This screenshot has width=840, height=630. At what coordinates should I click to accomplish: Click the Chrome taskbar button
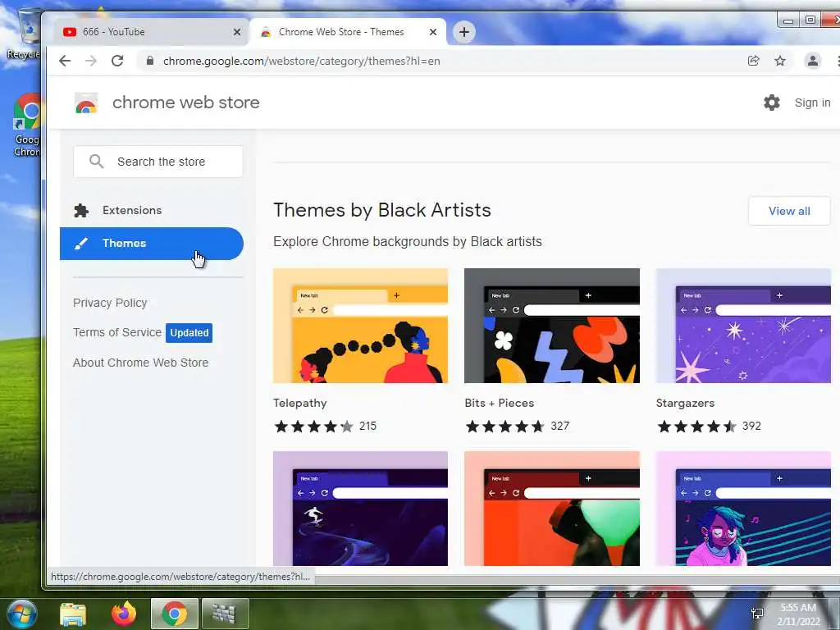(x=175, y=614)
